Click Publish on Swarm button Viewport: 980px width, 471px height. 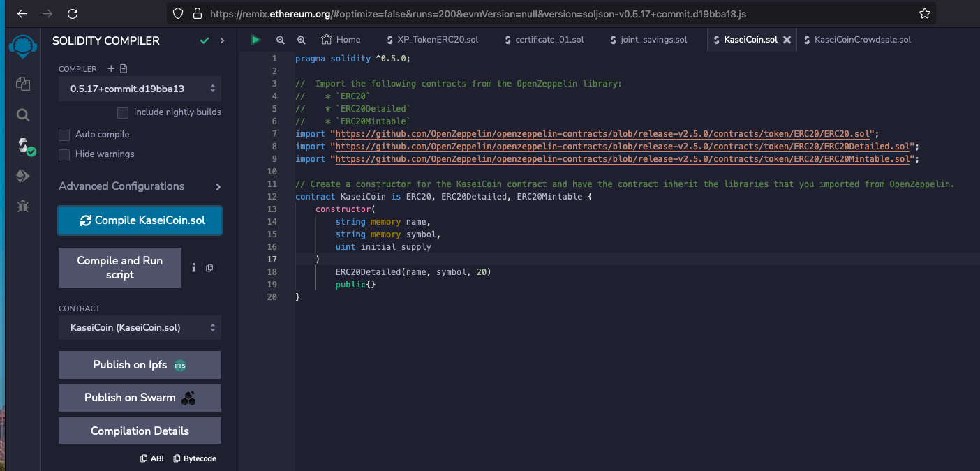(140, 398)
